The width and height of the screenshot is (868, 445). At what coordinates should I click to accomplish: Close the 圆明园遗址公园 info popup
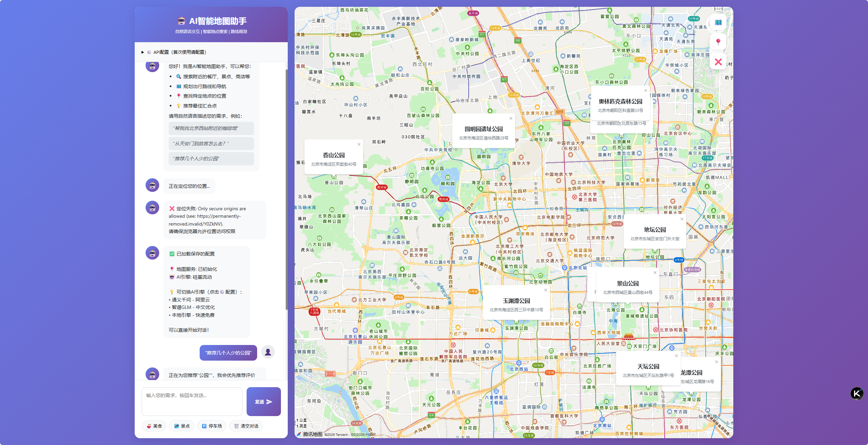[x=511, y=118]
